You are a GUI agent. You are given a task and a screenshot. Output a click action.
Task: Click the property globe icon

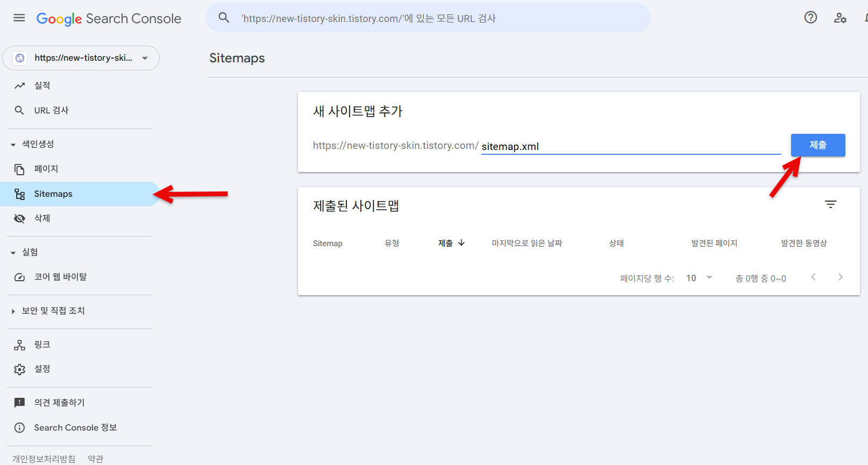[x=20, y=58]
